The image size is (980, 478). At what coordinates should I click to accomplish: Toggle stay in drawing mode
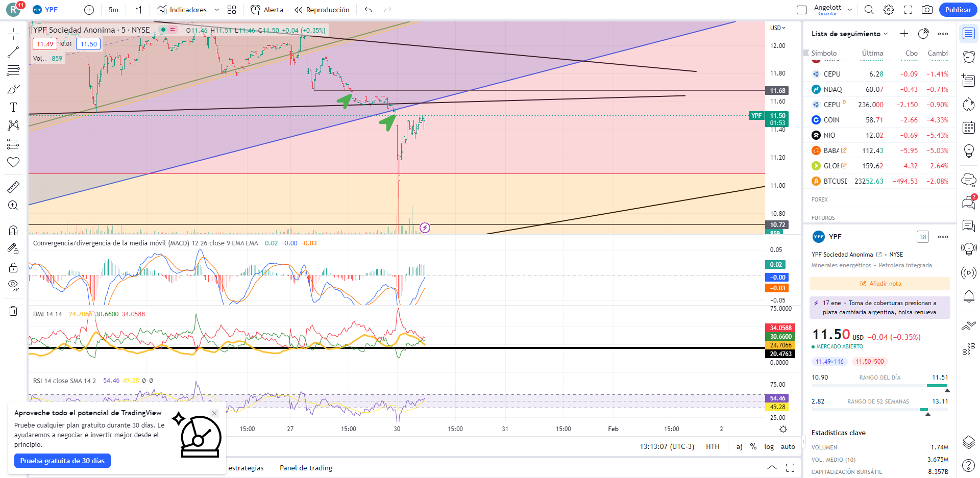13,248
